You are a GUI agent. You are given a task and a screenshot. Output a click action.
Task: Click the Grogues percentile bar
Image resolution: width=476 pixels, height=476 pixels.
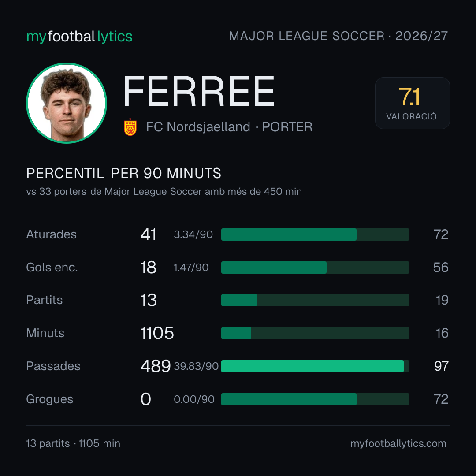pos(315,399)
